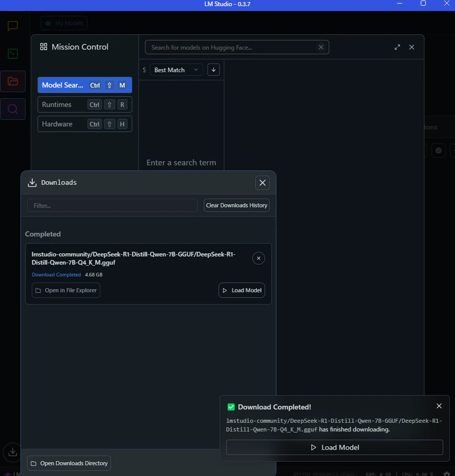Switch to the Hardware tab
This screenshot has height=476, width=455.
pyautogui.click(x=84, y=124)
